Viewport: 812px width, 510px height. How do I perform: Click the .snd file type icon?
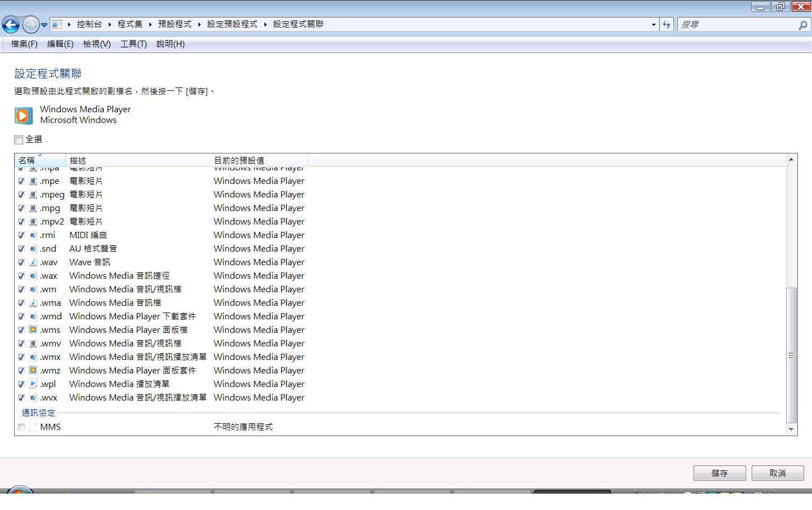[x=33, y=249]
